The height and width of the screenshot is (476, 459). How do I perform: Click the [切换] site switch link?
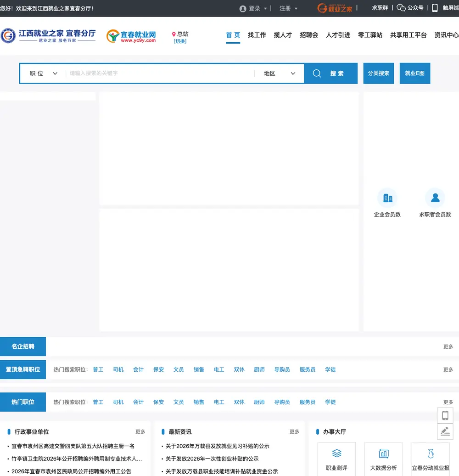point(180,41)
